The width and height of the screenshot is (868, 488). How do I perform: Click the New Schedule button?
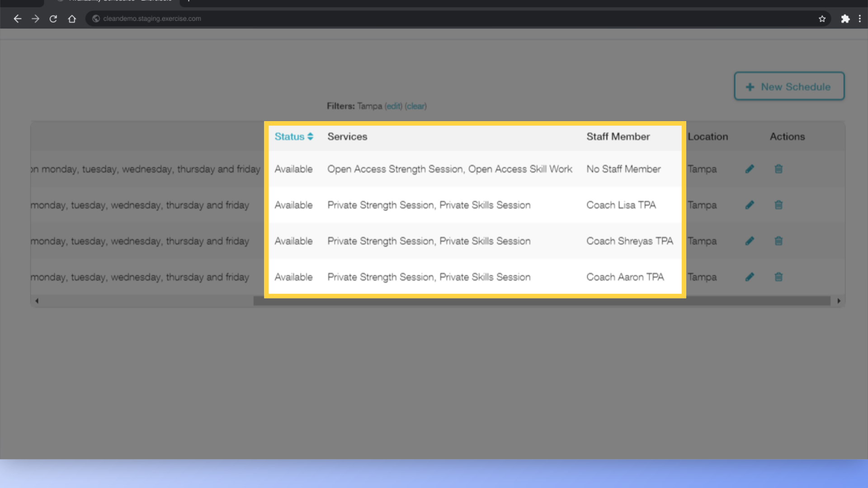coord(789,86)
